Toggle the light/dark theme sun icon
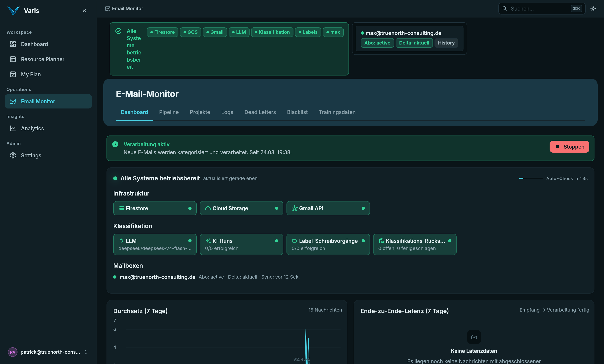This screenshot has height=364, width=604. click(x=593, y=9)
